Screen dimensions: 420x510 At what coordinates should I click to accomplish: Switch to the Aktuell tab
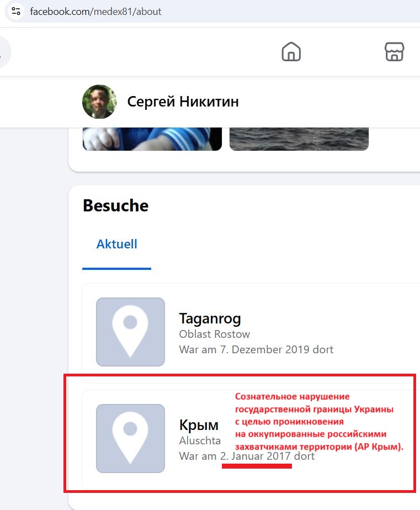[116, 245]
